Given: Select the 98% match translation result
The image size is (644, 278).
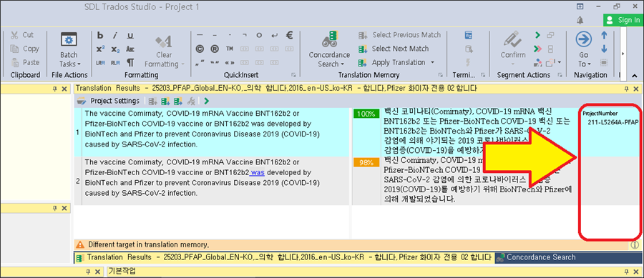Looking at the screenshot, I should [366, 163].
